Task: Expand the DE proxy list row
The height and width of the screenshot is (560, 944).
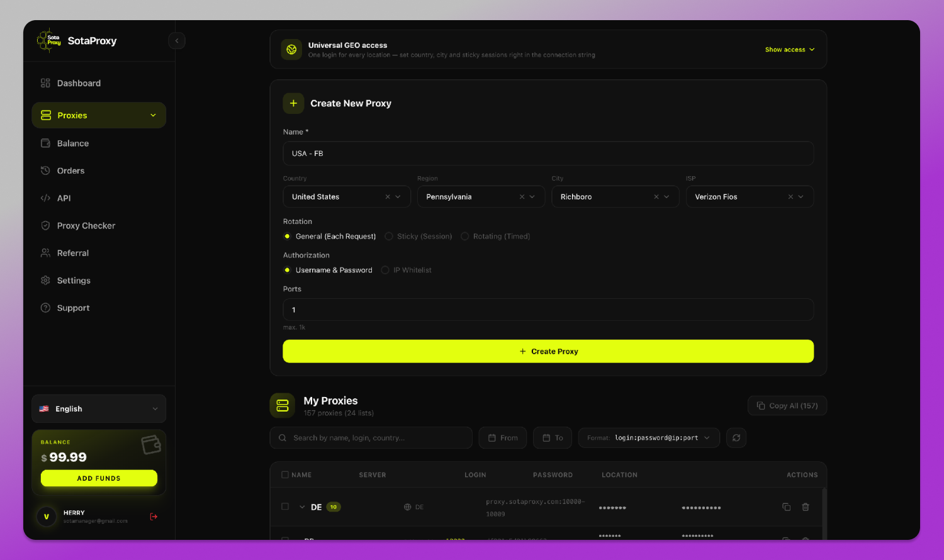Action: click(302, 507)
